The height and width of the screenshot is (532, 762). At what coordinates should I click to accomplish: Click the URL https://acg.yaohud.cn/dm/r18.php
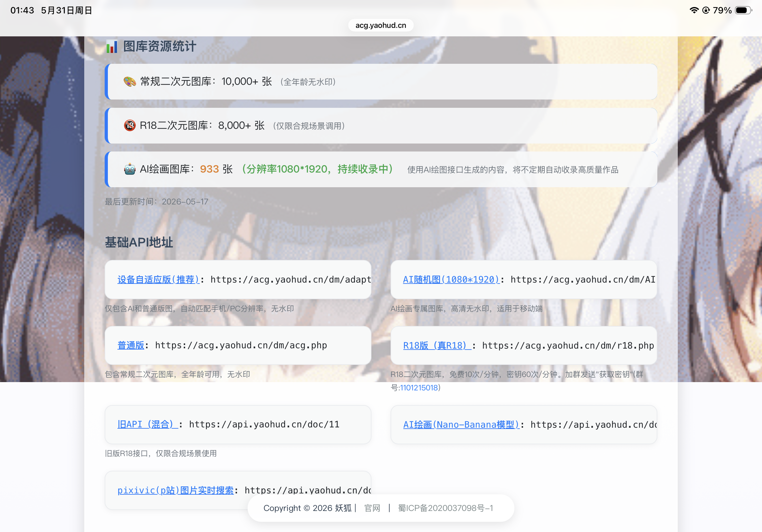(x=568, y=346)
